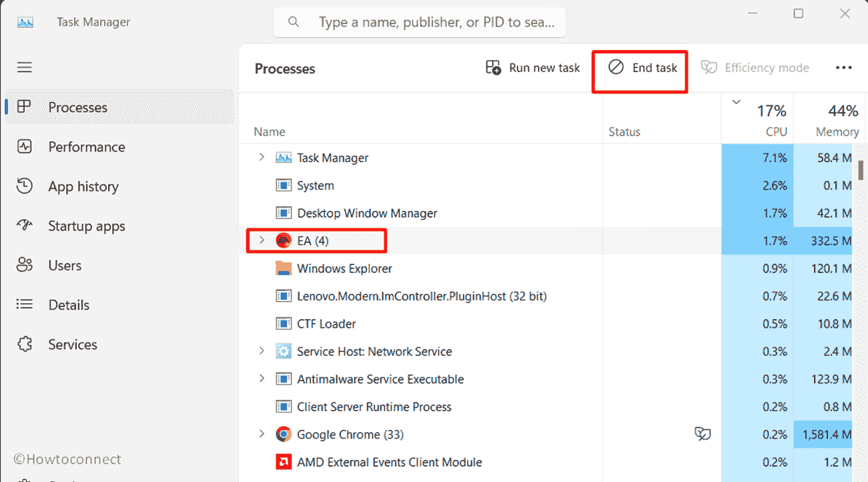Click the End task button
This screenshot has height=482, width=868.
[642, 67]
